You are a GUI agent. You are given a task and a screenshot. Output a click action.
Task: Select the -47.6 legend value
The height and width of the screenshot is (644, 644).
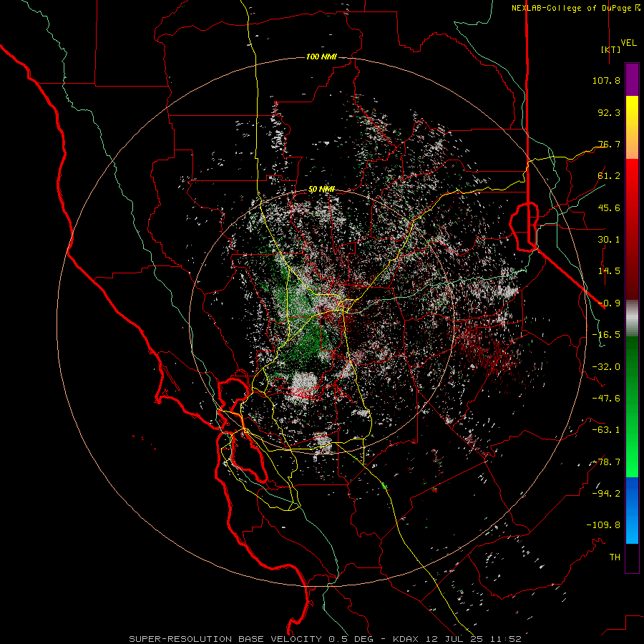pos(606,399)
